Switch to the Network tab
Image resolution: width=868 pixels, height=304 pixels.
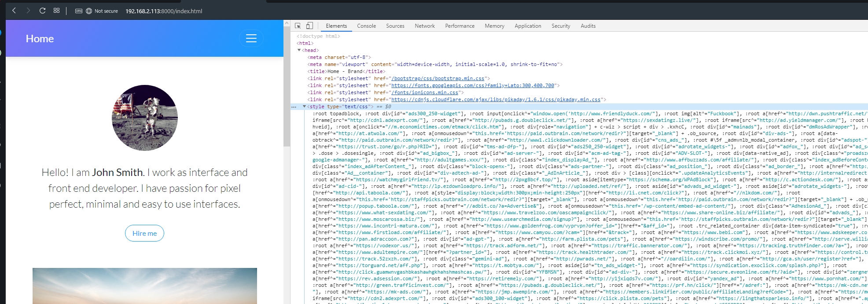coord(425,26)
